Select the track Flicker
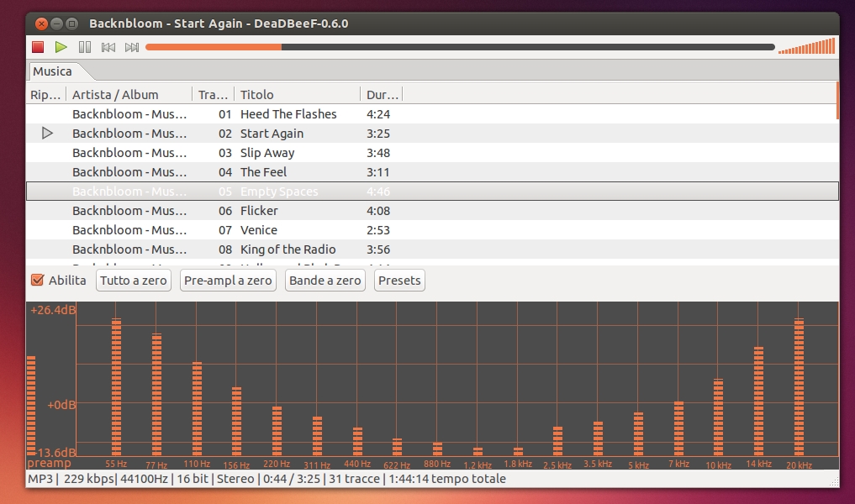Screen dimensions: 855x504 (x=432, y=211)
